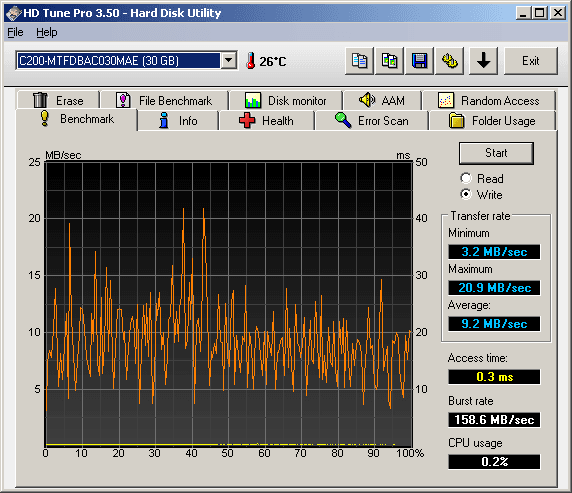Screen dimensions: 572x493
Task: Select the Read radio button
Action: pyautogui.click(x=466, y=178)
